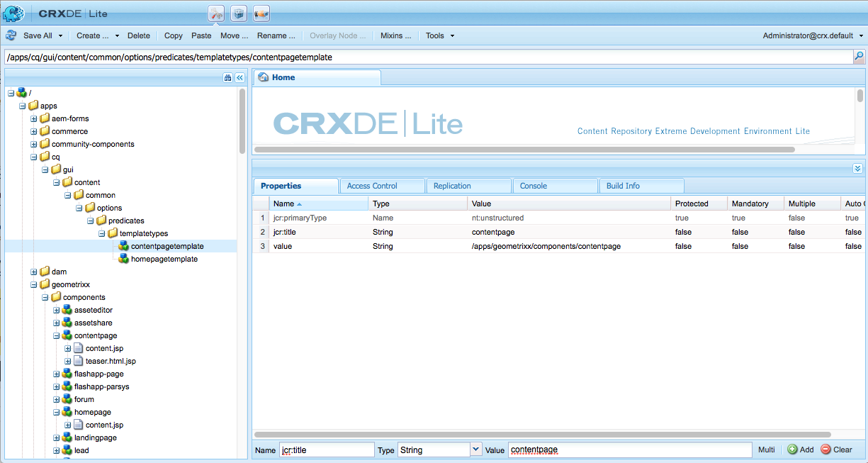Collapse the cq folder node

(34, 157)
